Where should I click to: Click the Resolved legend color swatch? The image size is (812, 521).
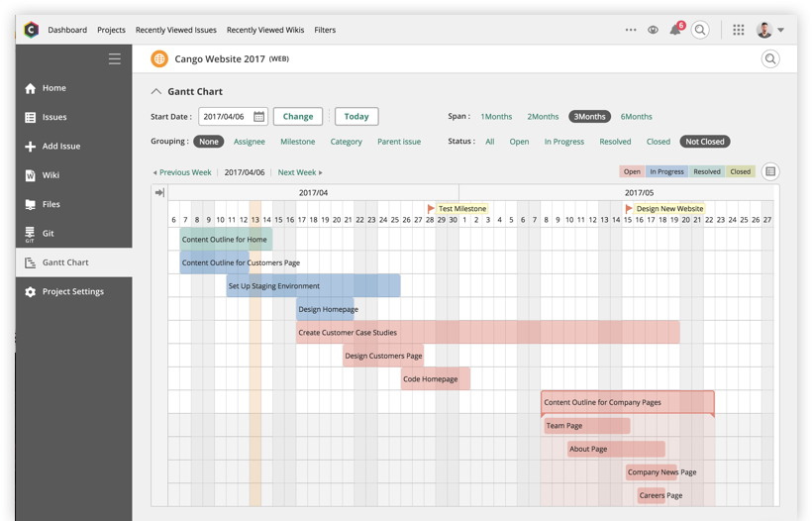(706, 171)
